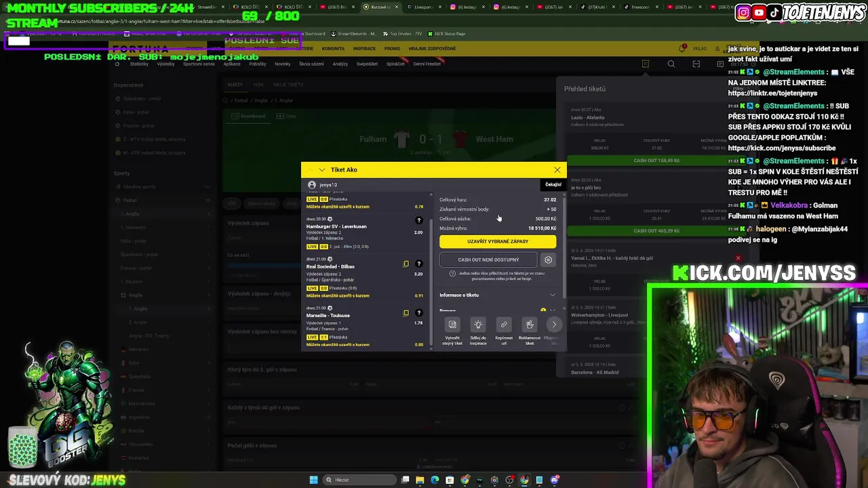
Task: Expand the Informace o tiketu section
Action: 498,295
